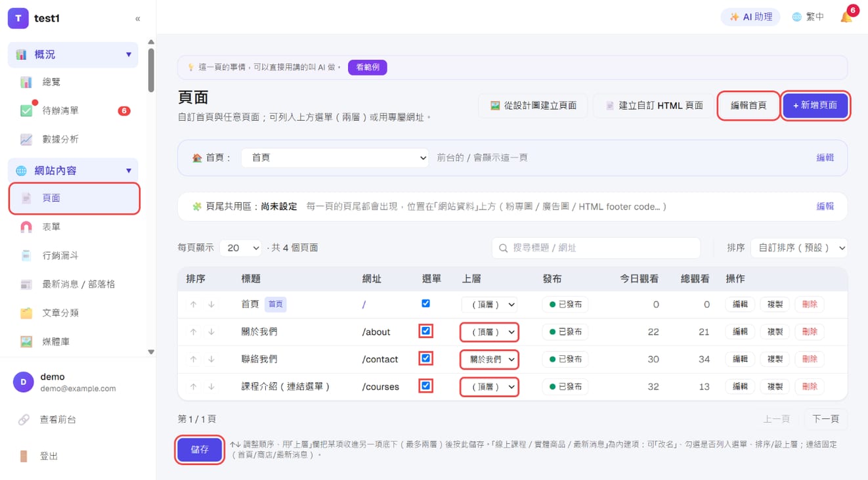868x480 pixels.
Task: Click the 文章分類 folder icon
Action: [x=26, y=313]
